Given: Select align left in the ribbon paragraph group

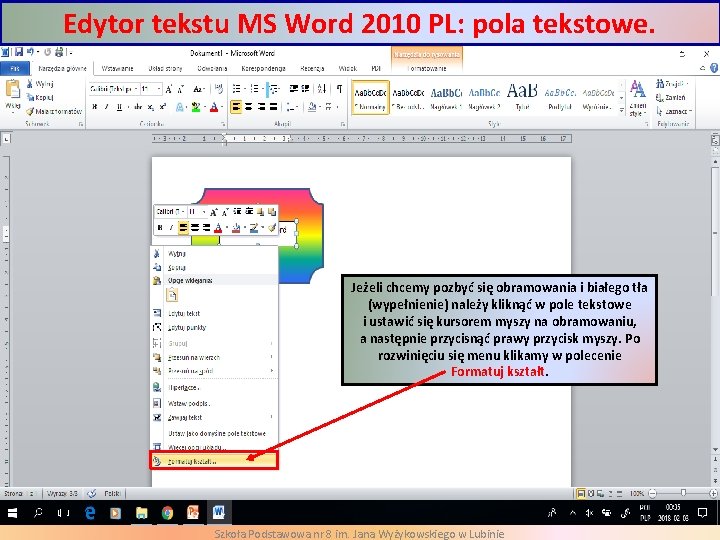Looking at the screenshot, I should (236, 107).
